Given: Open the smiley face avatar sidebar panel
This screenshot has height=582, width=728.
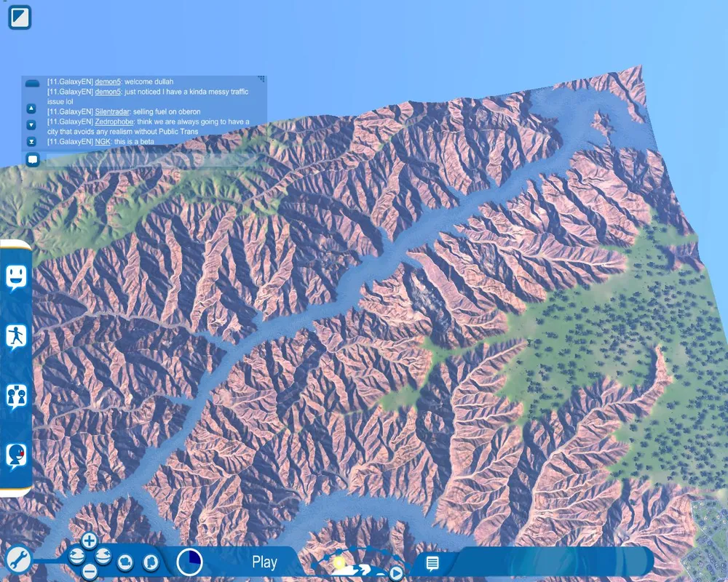Looking at the screenshot, I should click(x=16, y=277).
